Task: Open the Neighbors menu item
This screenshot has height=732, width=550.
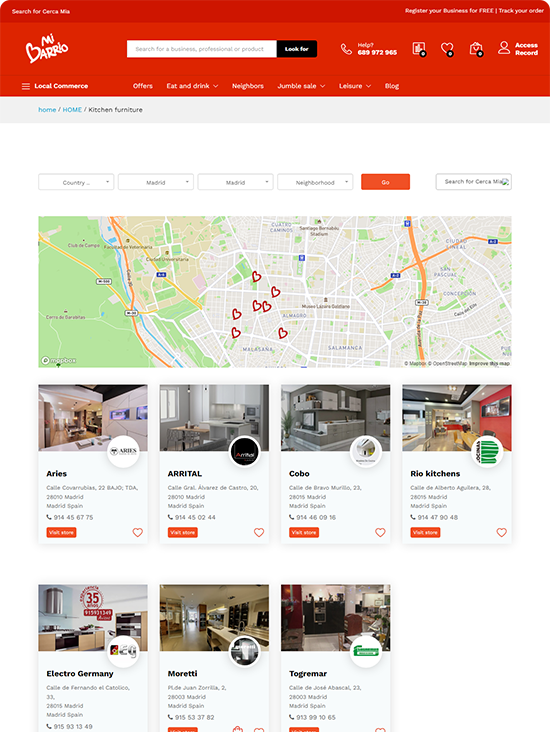Action: [247, 86]
